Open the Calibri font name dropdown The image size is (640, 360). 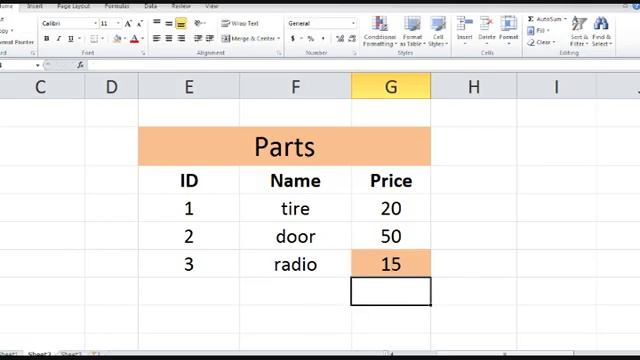(95, 24)
